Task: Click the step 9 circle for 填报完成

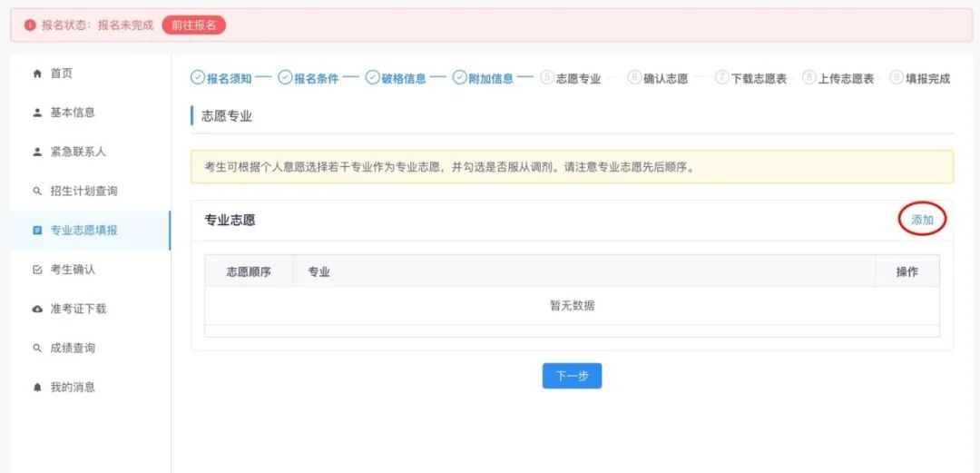Action: tap(897, 77)
